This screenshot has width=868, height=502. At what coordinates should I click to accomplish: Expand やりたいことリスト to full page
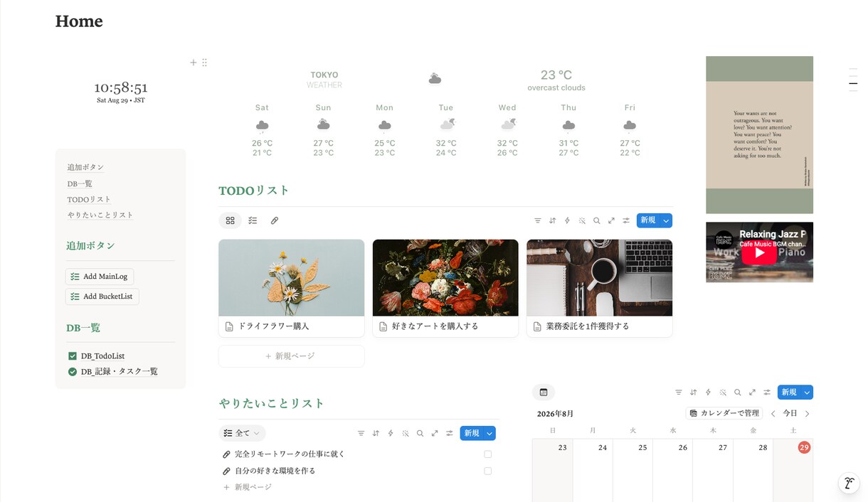pos(435,433)
